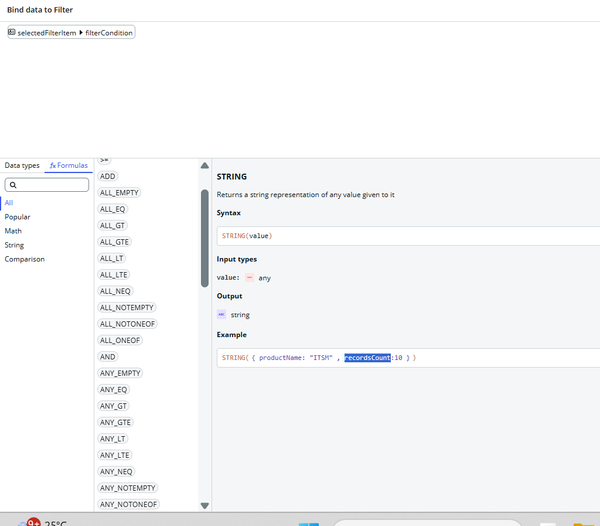Viewport: 600px width, 526px height.
Task: Click the selectedFilterItem filterCondition data pill
Action: coord(71,33)
